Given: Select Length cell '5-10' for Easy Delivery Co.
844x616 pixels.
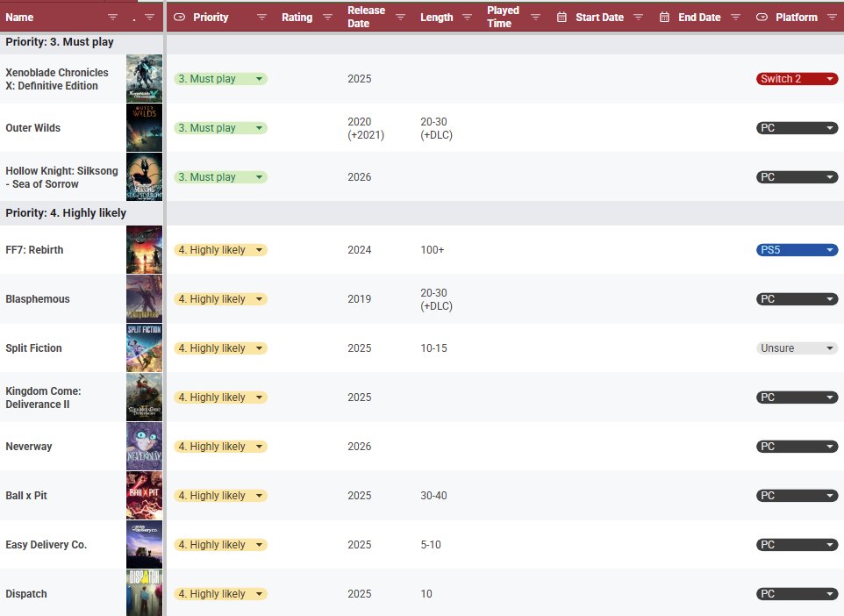Looking at the screenshot, I should point(447,544).
